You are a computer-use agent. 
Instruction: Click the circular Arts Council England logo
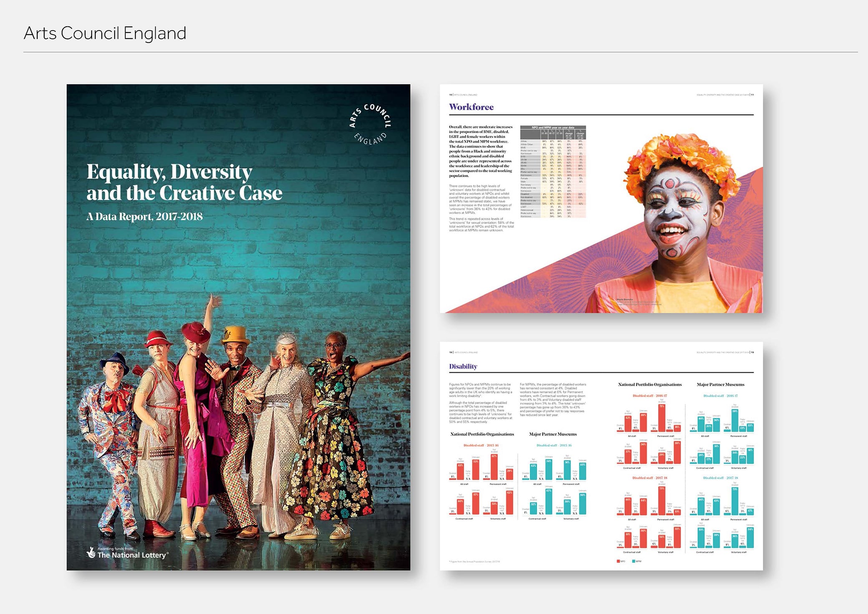[x=370, y=124]
